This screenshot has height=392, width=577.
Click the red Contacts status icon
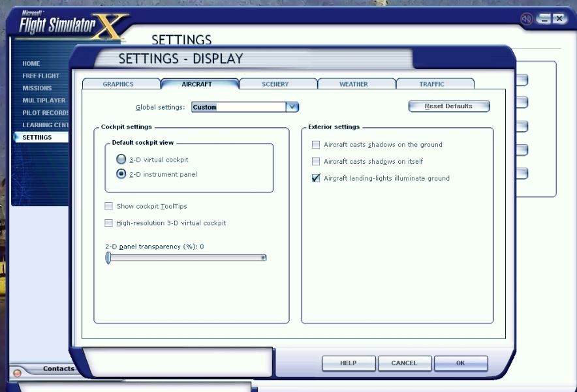coord(17,373)
